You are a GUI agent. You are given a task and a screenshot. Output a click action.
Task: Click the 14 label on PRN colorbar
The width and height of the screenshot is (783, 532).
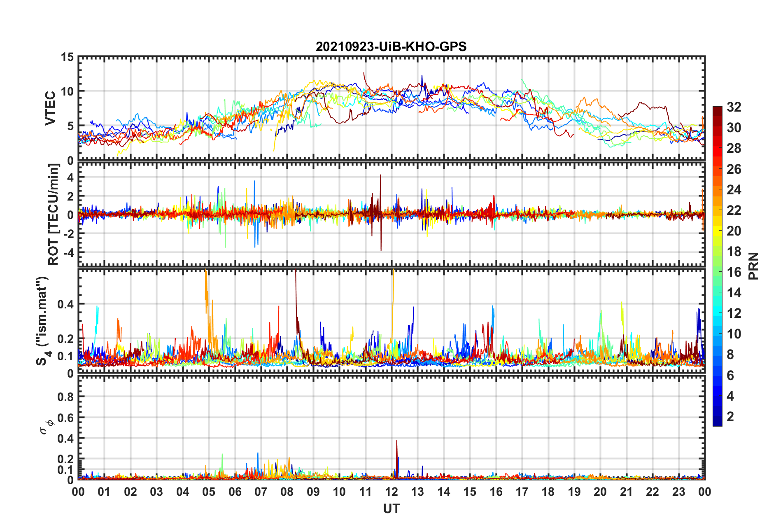tap(734, 293)
